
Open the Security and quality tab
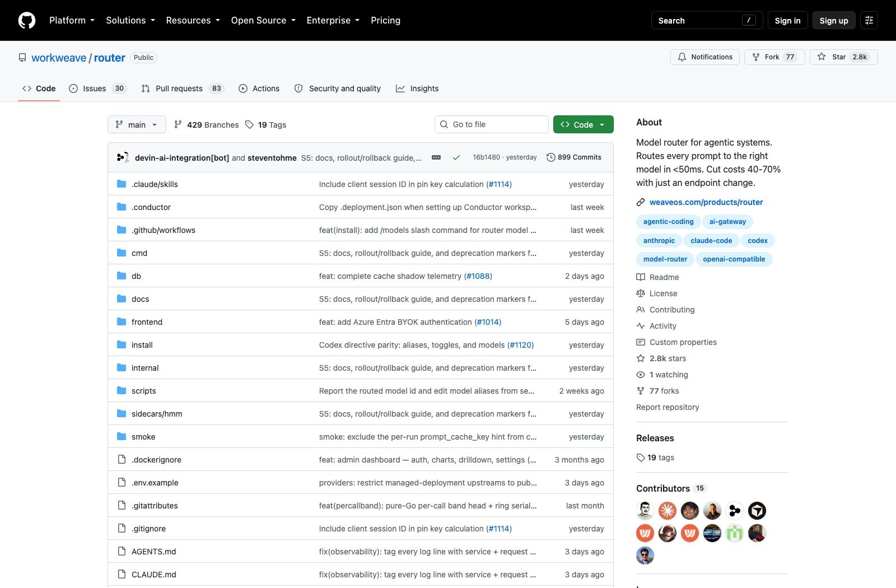337,88
